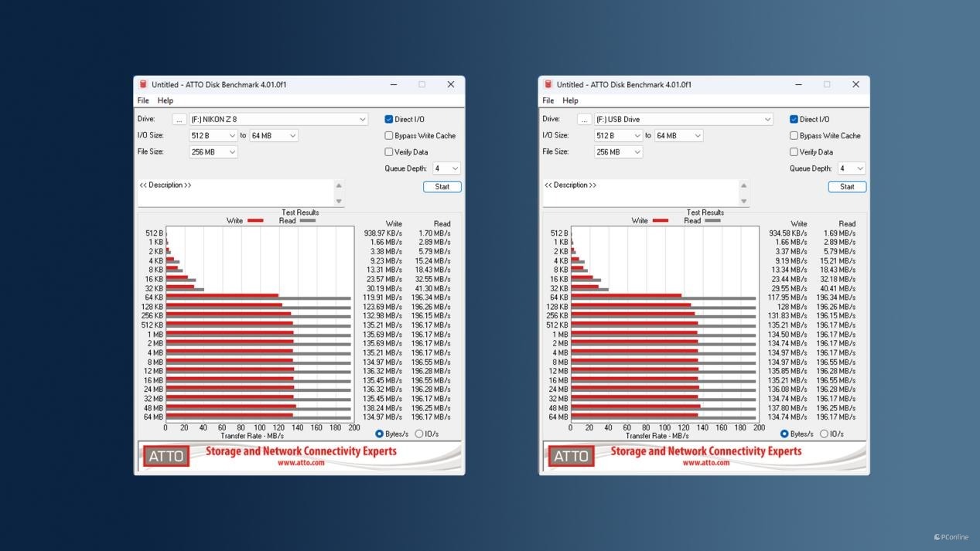
Task: Click description scroll-down arrow in right window
Action: coord(744,202)
